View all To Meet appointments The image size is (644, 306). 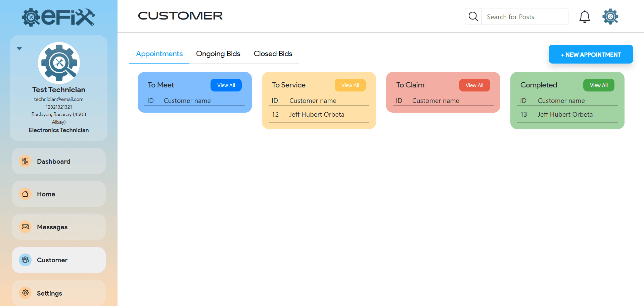pyautogui.click(x=226, y=85)
